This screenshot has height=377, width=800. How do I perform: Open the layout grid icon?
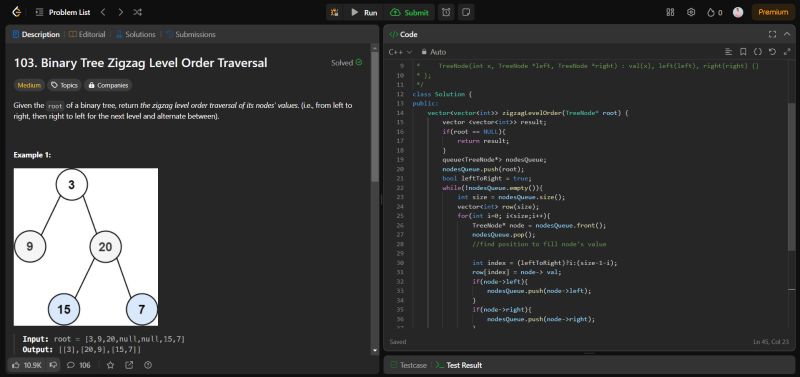670,12
